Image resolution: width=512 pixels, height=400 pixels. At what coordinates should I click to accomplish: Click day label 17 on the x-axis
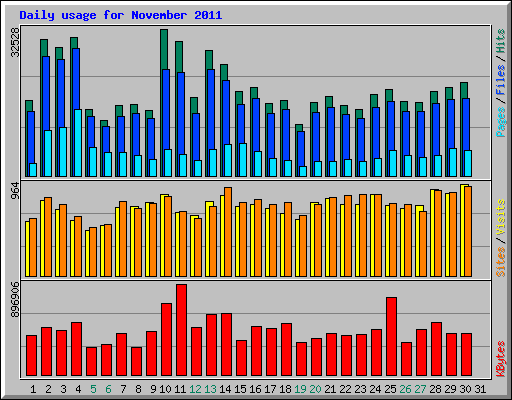pos(270,389)
